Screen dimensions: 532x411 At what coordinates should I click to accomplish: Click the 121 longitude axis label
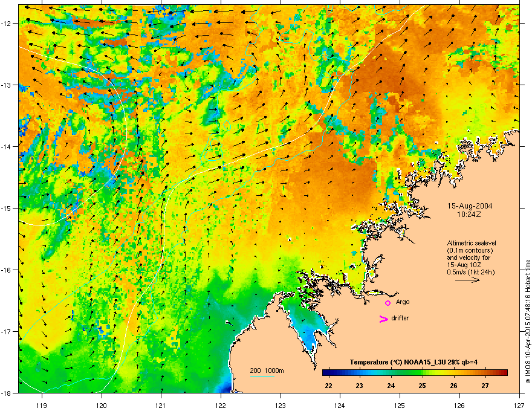click(x=161, y=405)
